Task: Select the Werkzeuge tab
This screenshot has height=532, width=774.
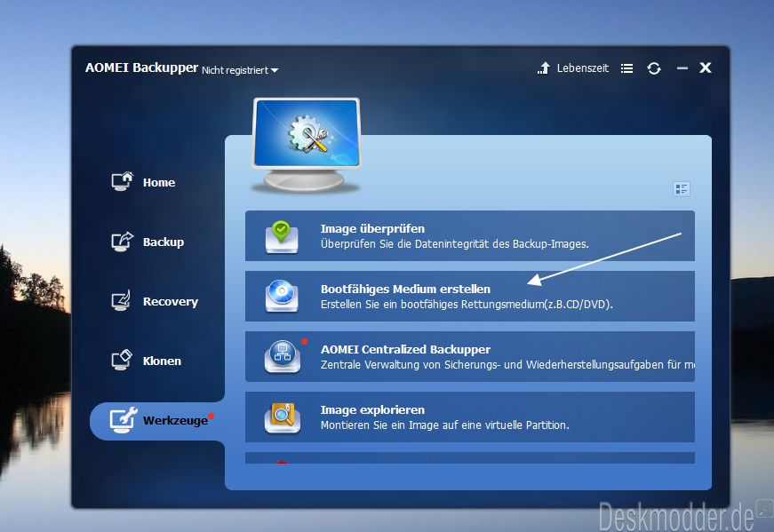Action: [x=157, y=420]
